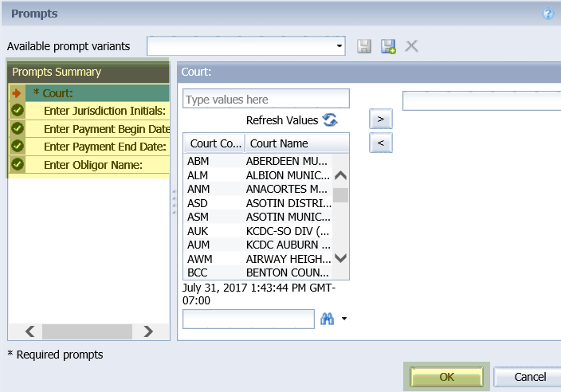Click the save-as-new variant icon with plus
This screenshot has width=561, height=392.
[388, 46]
